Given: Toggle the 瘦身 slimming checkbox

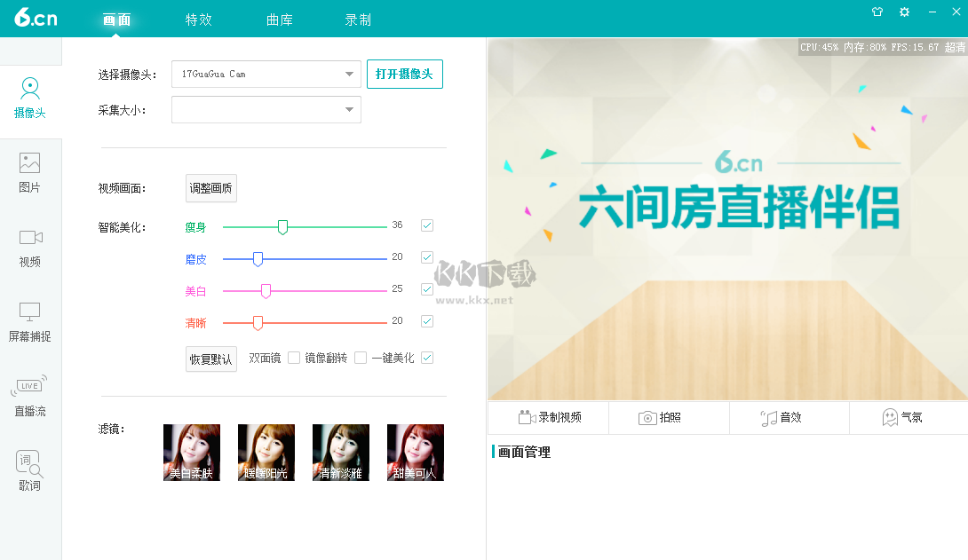Looking at the screenshot, I should (x=426, y=225).
